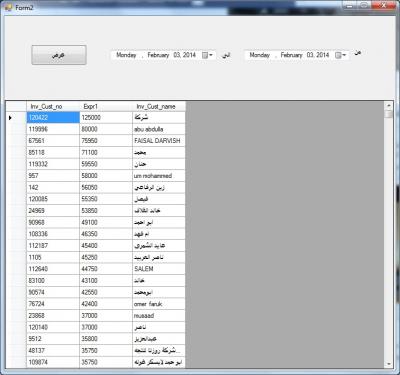Click the scroll down arrow of the grid
The image size is (400, 375).
click(x=388, y=364)
